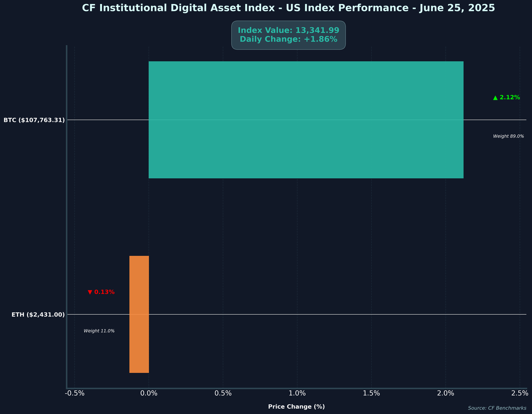532x414 pixels.
Task: Select the teal BTC performance bar
Action: [306, 120]
